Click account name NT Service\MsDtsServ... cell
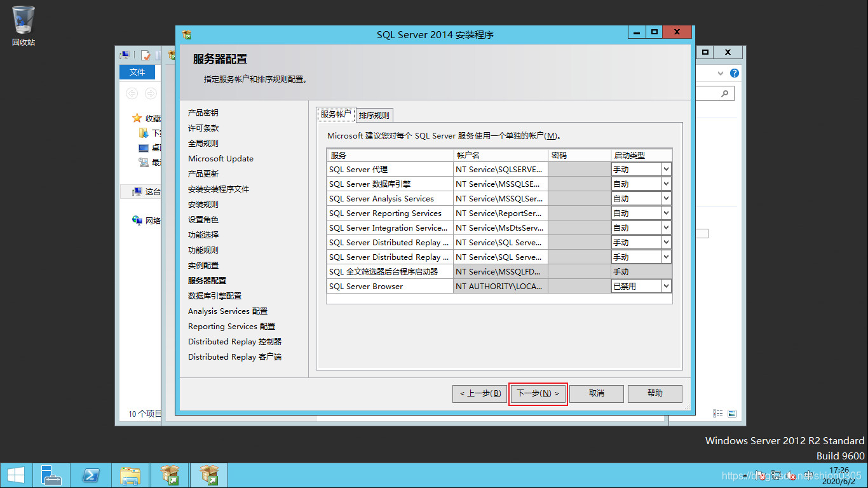 500,227
